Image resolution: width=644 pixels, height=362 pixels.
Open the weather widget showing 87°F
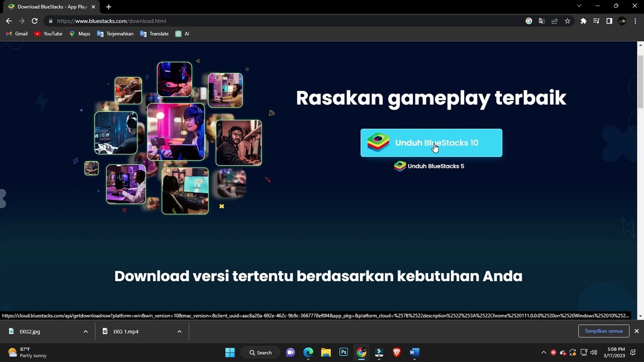[28, 352]
